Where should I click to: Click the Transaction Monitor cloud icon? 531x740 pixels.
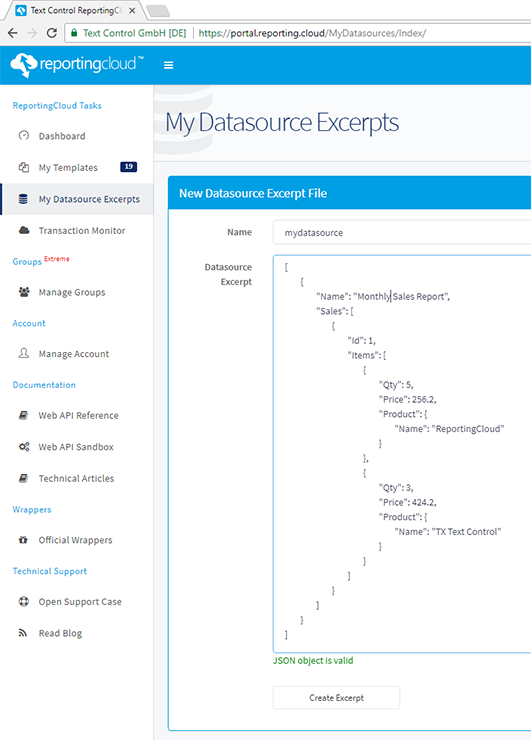24,230
